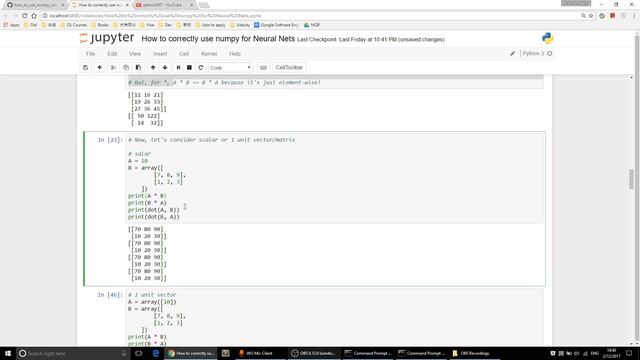Interrupt the kernel with the stop square

[189, 67]
